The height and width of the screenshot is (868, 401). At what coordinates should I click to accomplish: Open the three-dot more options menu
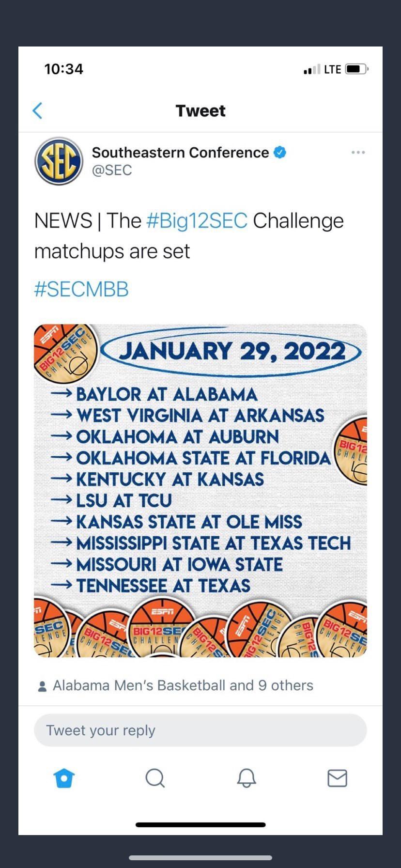coord(358,153)
